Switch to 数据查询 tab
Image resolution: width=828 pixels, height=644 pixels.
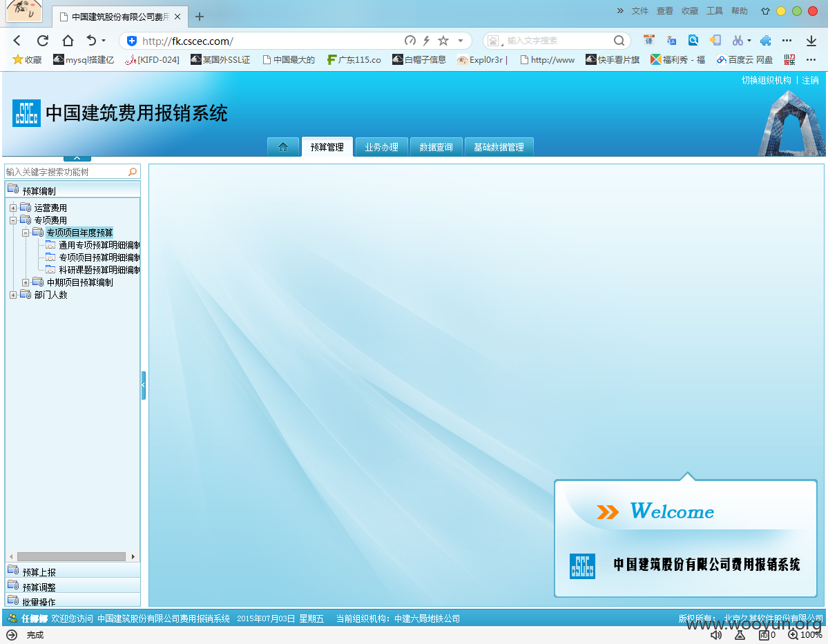(x=436, y=147)
